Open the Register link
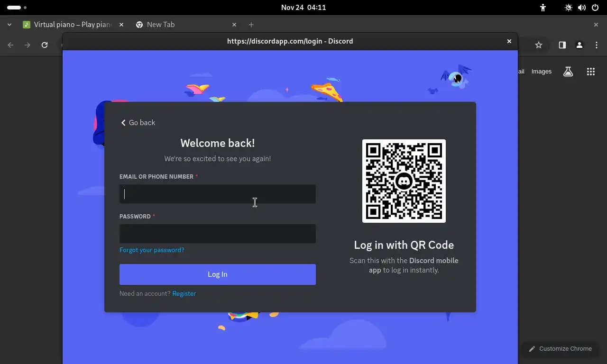This screenshot has width=607, height=364. (x=184, y=293)
